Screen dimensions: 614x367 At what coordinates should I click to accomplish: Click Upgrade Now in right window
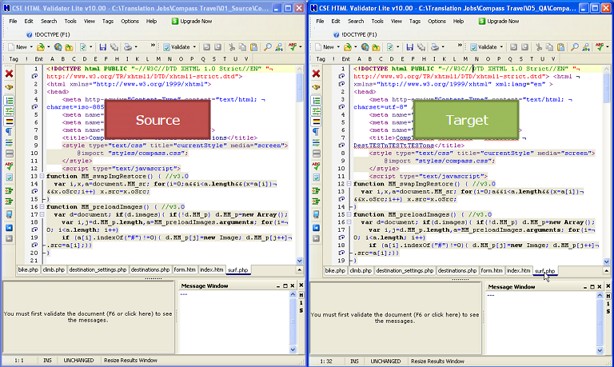[499, 21]
